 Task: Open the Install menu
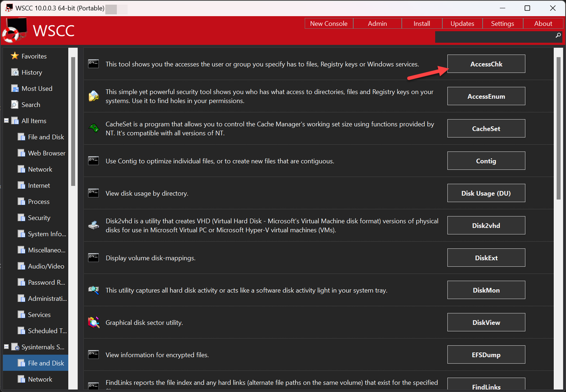pos(422,24)
